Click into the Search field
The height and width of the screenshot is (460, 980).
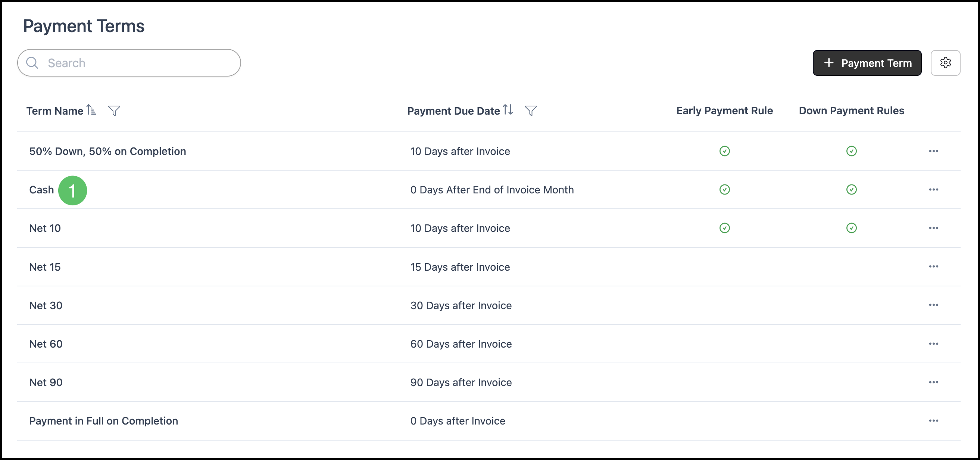(137, 63)
